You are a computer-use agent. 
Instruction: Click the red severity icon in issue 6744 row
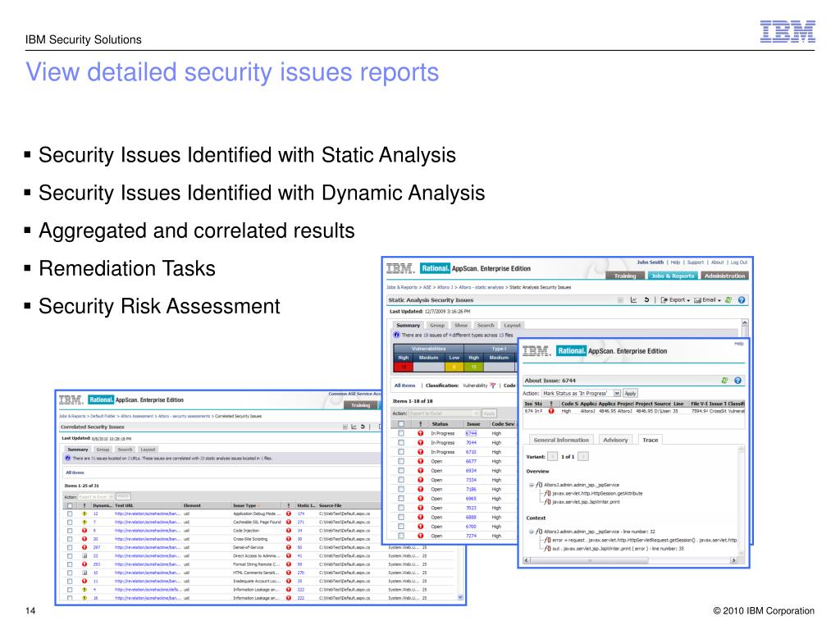point(421,433)
